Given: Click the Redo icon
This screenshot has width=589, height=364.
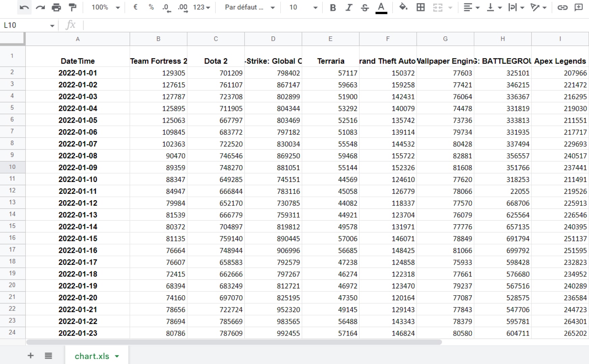Looking at the screenshot, I should [40, 7].
